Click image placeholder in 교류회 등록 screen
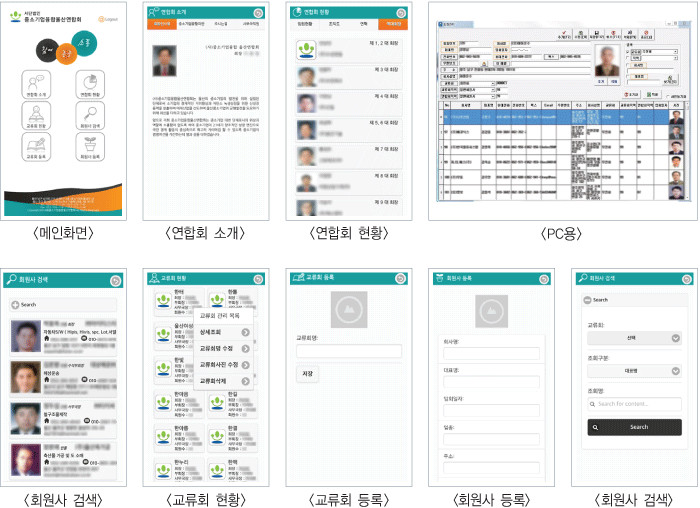Screen dimensions: 700x508 (x=349, y=309)
